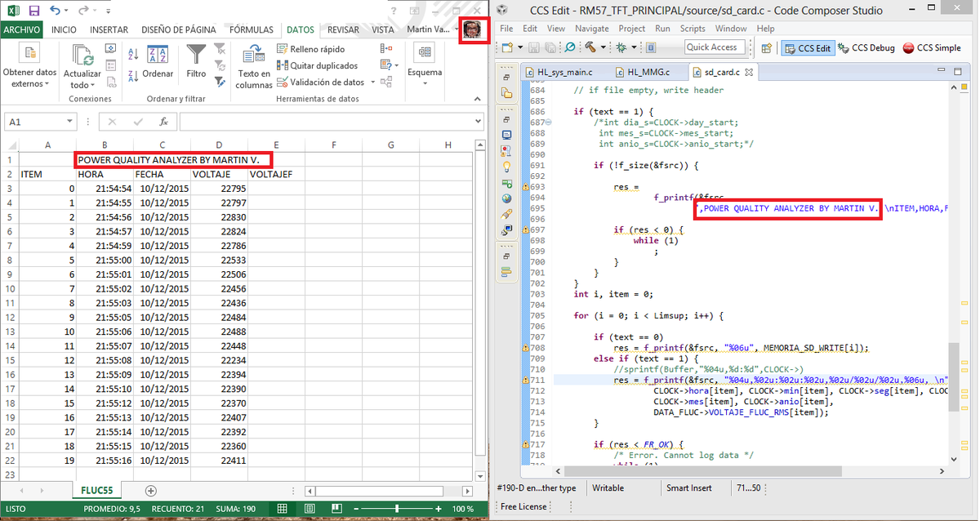The image size is (980, 521).
Task: Click the Excel save icon
Action: pyautogui.click(x=33, y=11)
